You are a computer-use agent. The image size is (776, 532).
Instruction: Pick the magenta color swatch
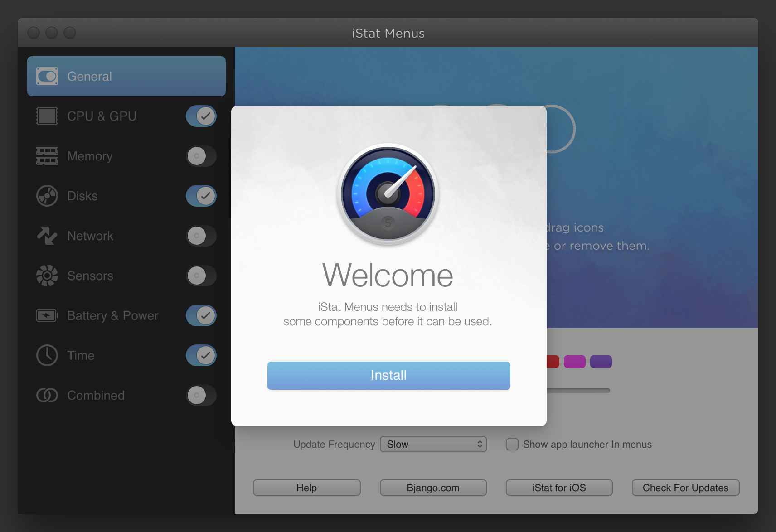[575, 362]
